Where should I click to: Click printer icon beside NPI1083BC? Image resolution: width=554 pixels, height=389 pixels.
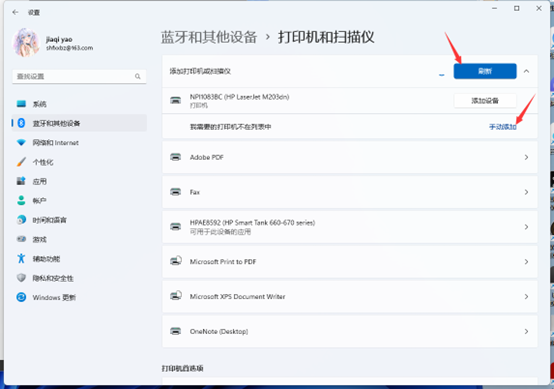tap(176, 100)
